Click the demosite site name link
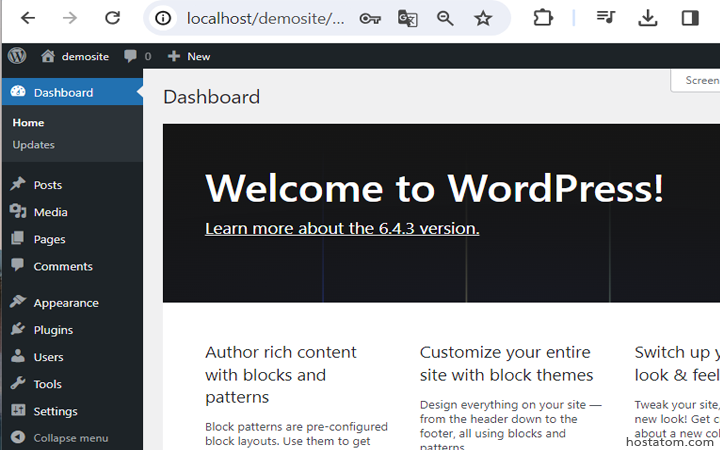This screenshot has width=720, height=450. 85,56
